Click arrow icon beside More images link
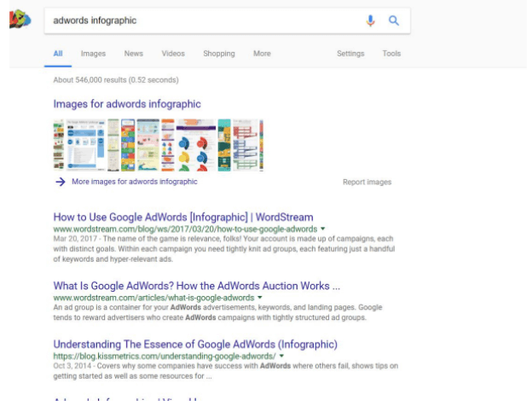 [61, 182]
